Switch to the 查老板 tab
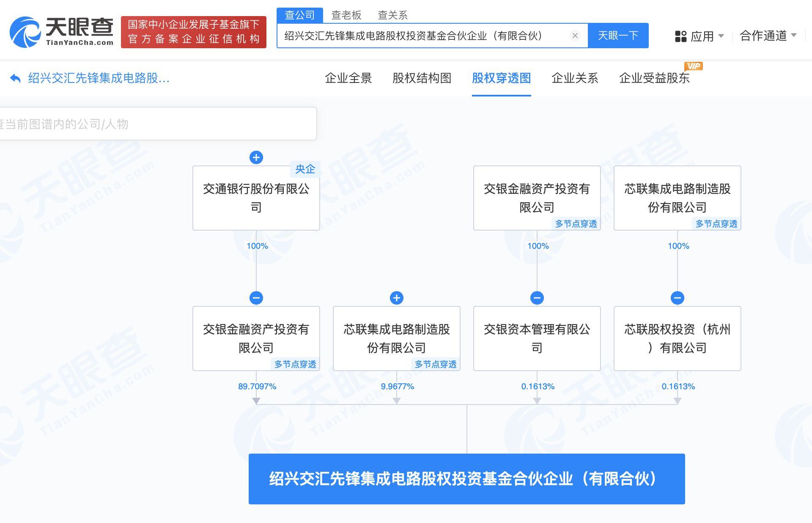 346,15
